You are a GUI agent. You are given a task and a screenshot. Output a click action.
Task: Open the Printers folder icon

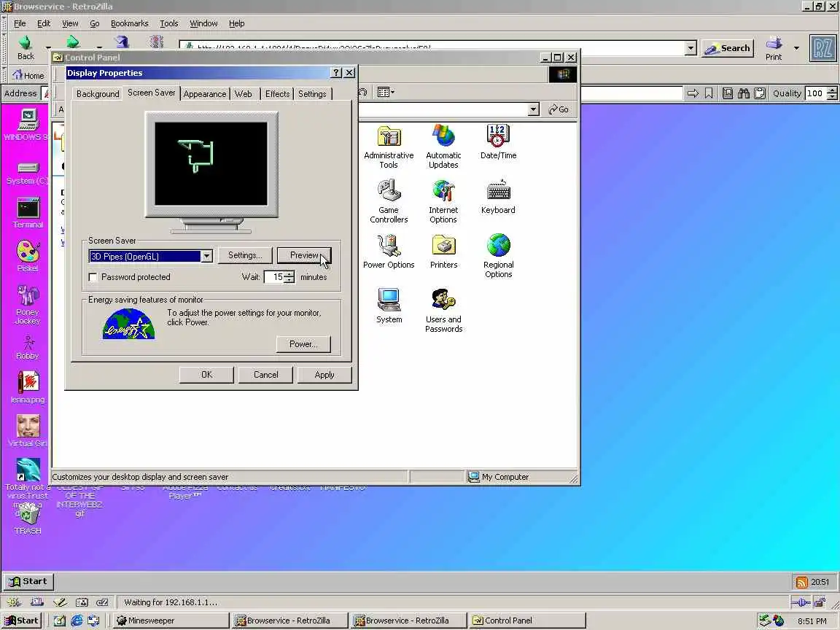(x=443, y=252)
